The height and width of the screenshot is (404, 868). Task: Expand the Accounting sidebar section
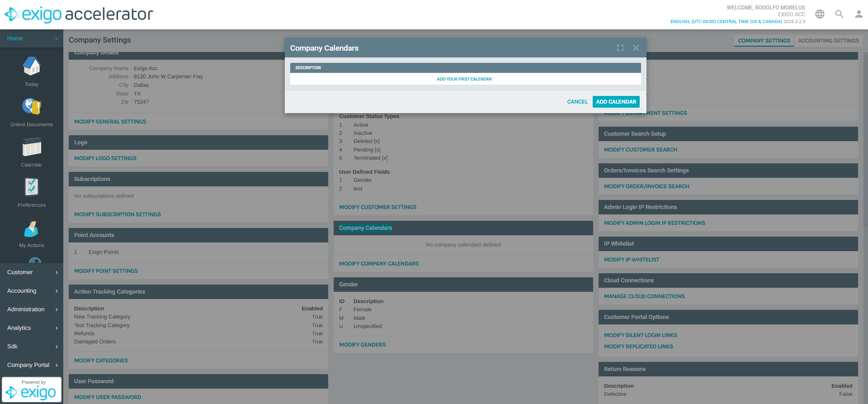[32, 291]
